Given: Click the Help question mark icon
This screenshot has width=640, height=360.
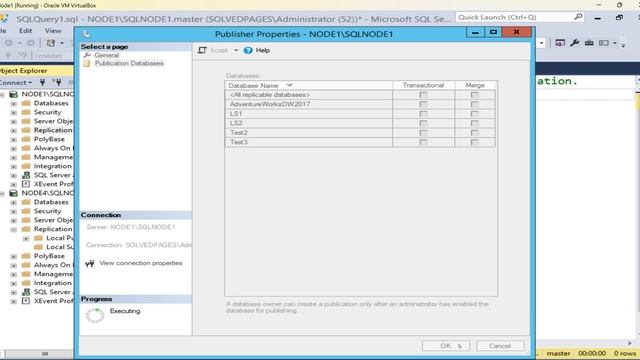Looking at the screenshot, I should point(248,50).
